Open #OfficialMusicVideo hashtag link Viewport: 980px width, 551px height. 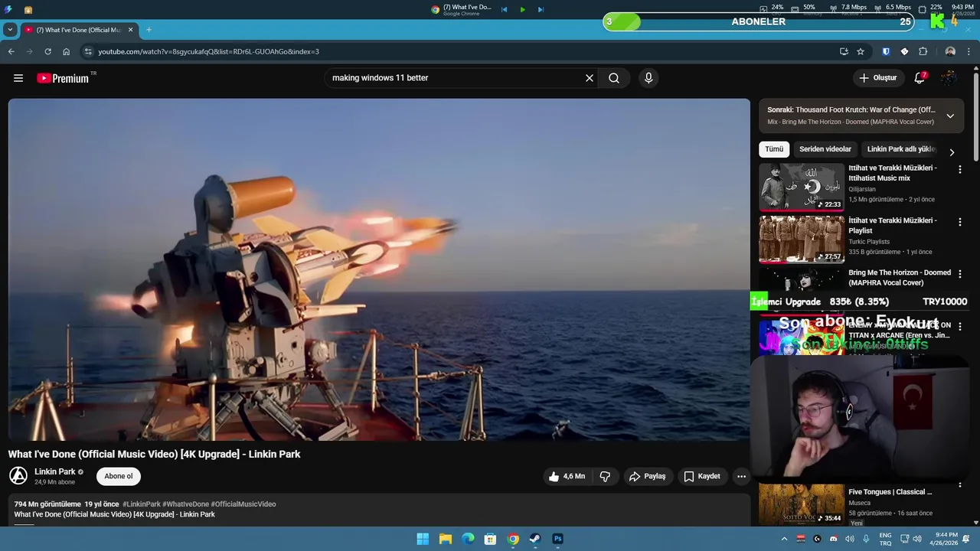(x=243, y=504)
